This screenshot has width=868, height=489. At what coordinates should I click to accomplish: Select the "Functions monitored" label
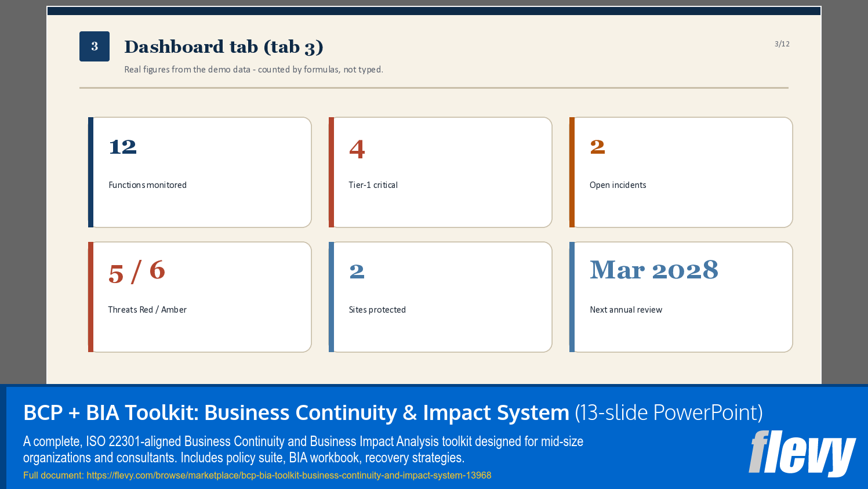coord(147,185)
